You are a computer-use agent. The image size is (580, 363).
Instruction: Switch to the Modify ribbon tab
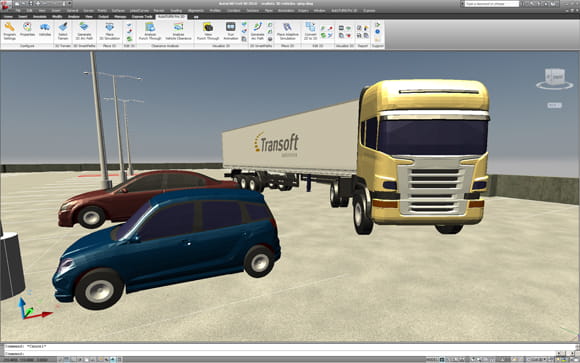click(57, 17)
